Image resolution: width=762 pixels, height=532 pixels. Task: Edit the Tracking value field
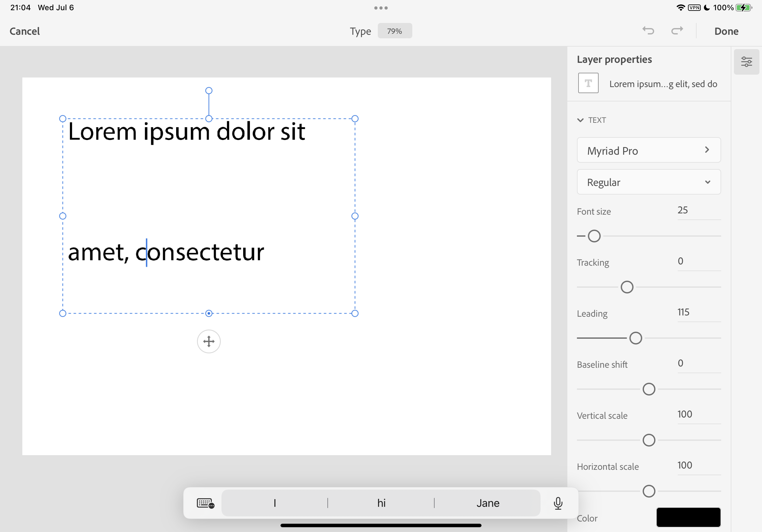(698, 261)
